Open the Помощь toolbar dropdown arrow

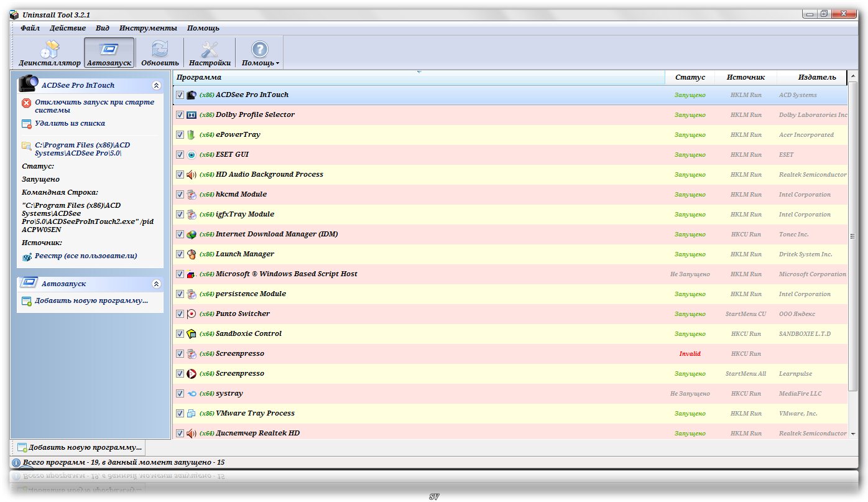(277, 63)
